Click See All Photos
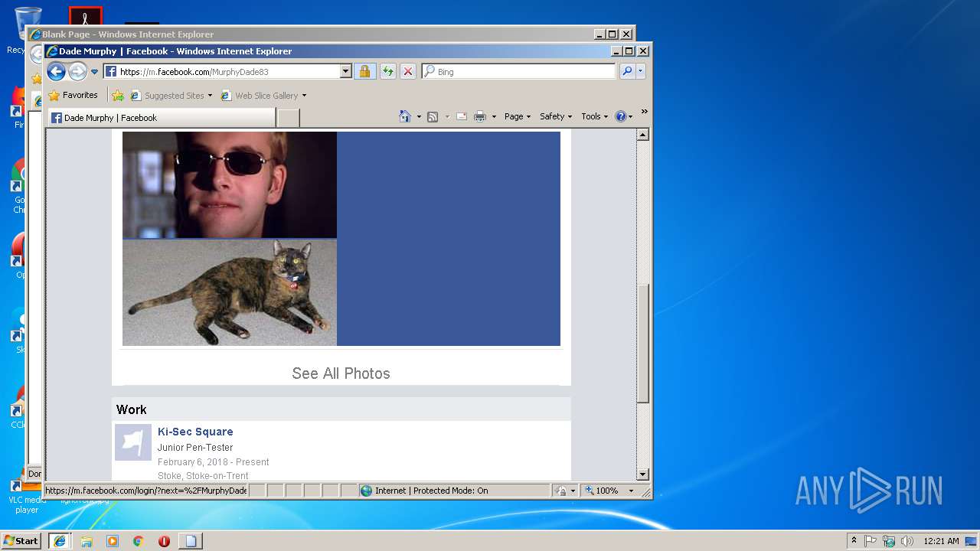 tap(341, 373)
